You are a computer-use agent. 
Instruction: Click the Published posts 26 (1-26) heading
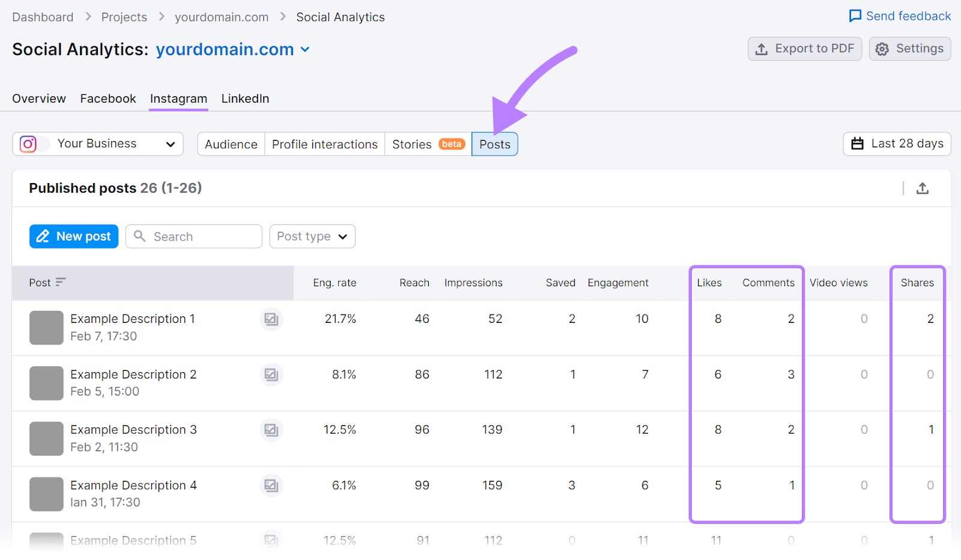pos(115,188)
